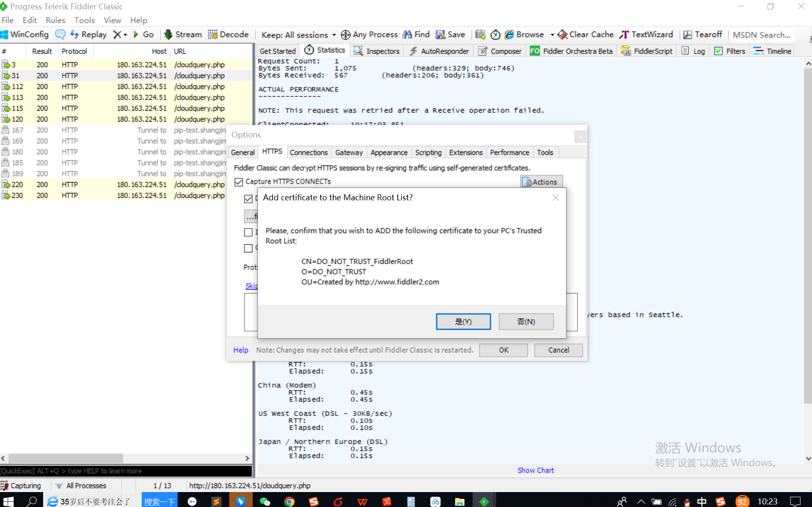Open the File menu
The height and width of the screenshot is (507, 812).
8,20
